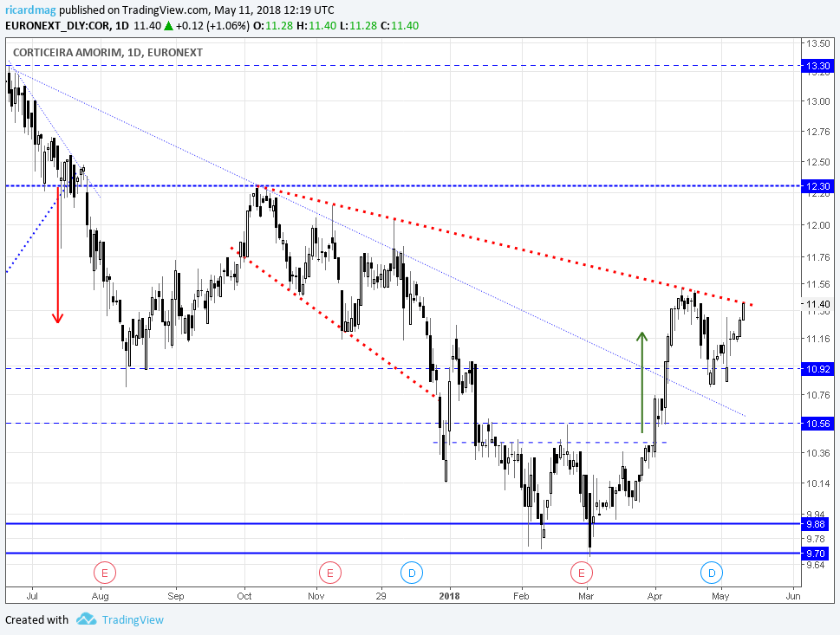Click the 13.00 price axis tick
The width and height of the screenshot is (840, 635).
coord(818,101)
